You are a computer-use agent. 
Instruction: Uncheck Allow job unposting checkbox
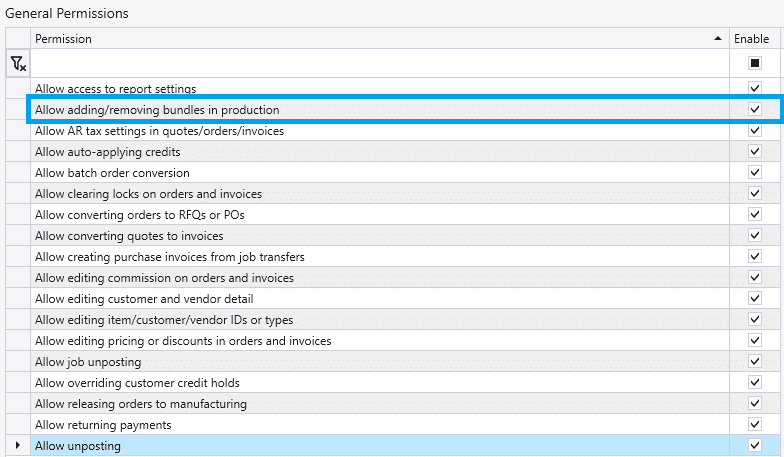click(754, 361)
